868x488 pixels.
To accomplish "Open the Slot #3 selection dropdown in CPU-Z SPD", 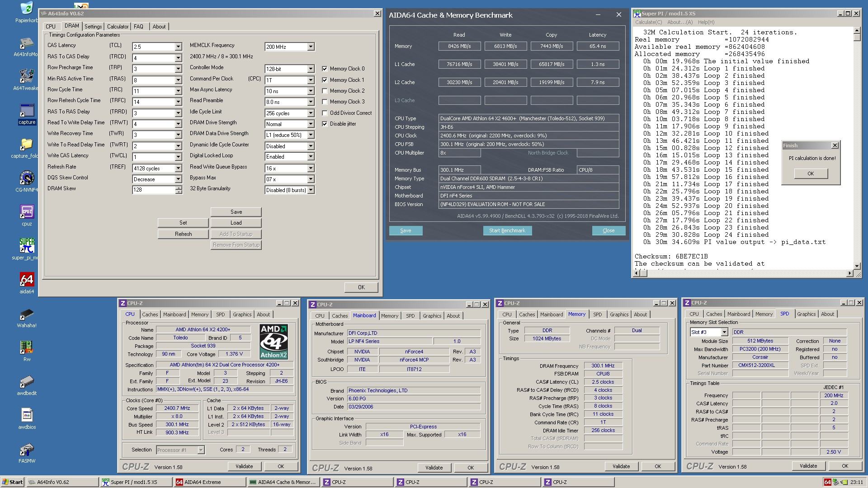I will [724, 332].
